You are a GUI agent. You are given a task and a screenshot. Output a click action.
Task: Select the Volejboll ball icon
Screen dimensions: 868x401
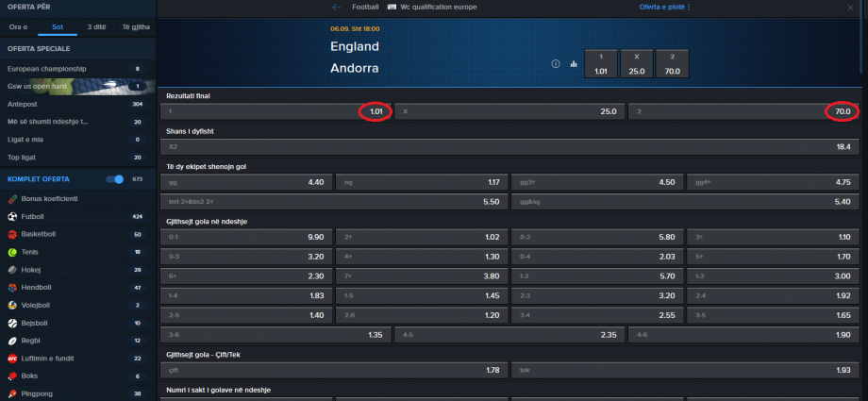pyautogui.click(x=12, y=305)
